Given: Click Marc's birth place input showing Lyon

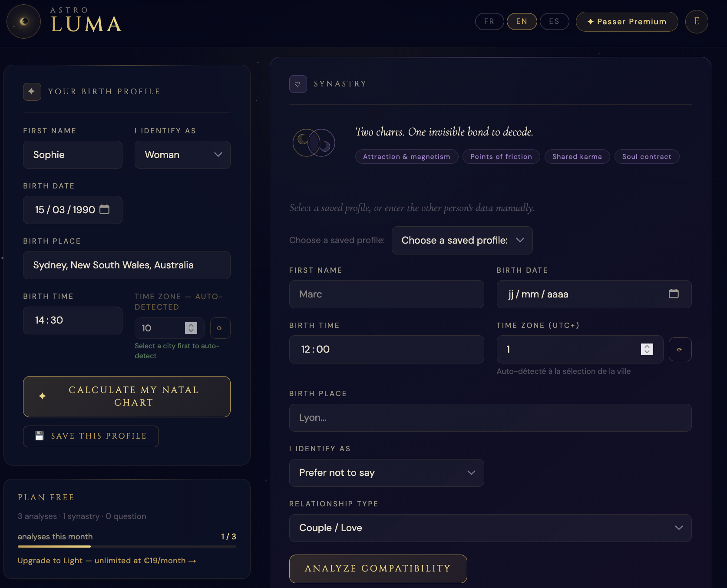Looking at the screenshot, I should pos(490,417).
